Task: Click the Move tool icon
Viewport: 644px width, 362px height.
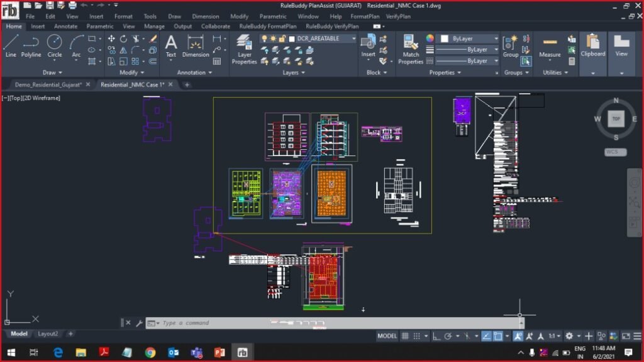Action: (x=111, y=38)
